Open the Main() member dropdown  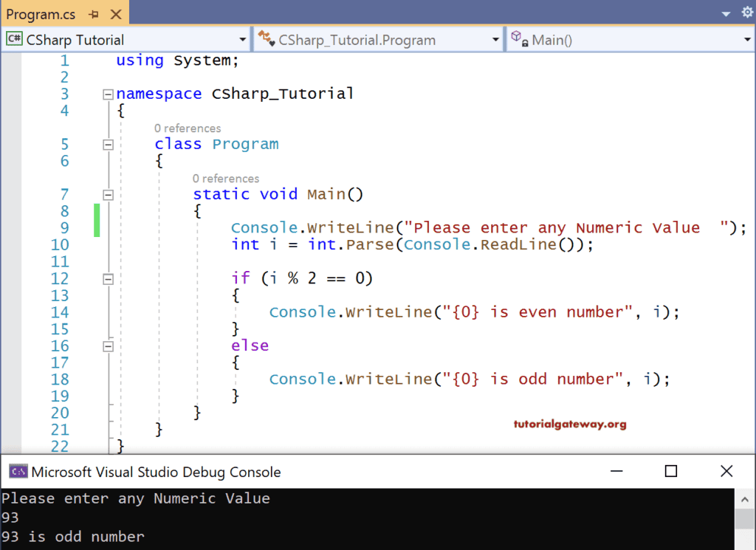pyautogui.click(x=746, y=38)
